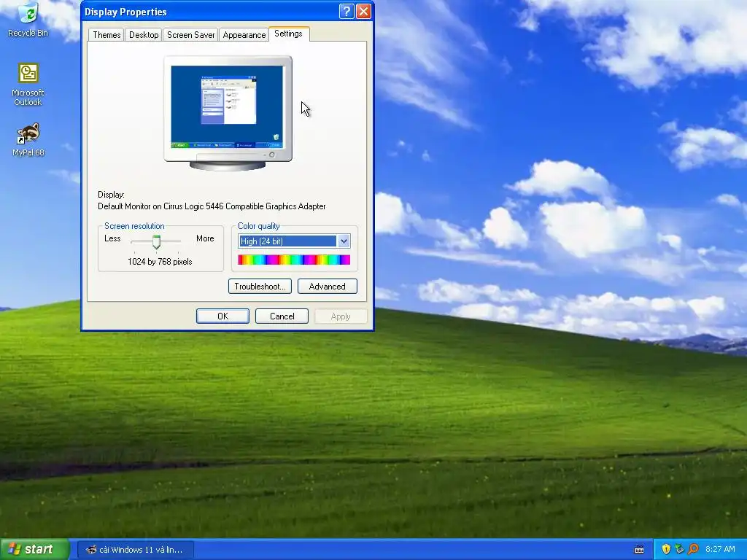Activate the cài Windows 11 taskbar button
Image resolution: width=747 pixels, height=560 pixels.
(x=136, y=550)
